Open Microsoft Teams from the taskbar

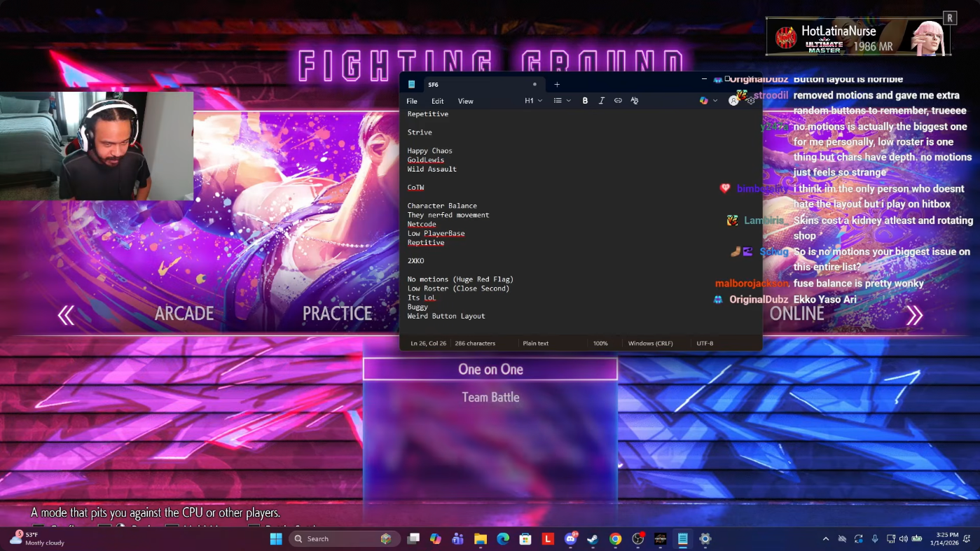(458, 539)
